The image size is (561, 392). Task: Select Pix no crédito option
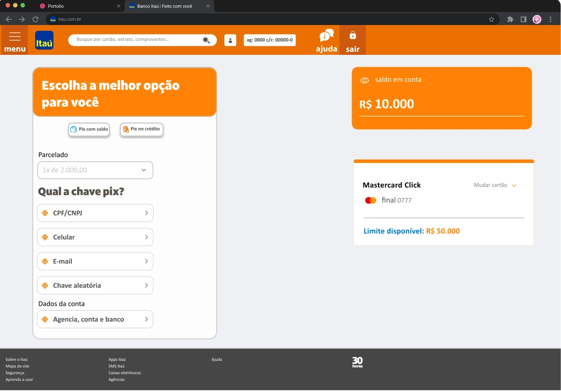tap(142, 129)
